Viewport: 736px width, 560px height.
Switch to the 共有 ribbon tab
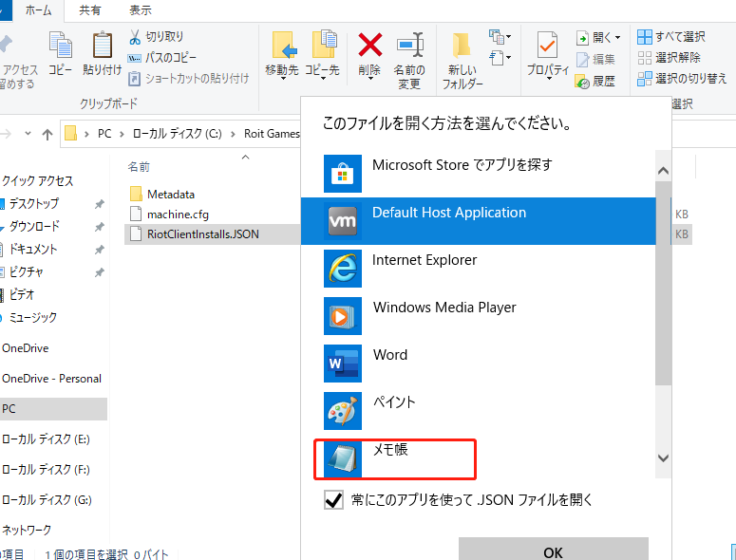pos(90,9)
